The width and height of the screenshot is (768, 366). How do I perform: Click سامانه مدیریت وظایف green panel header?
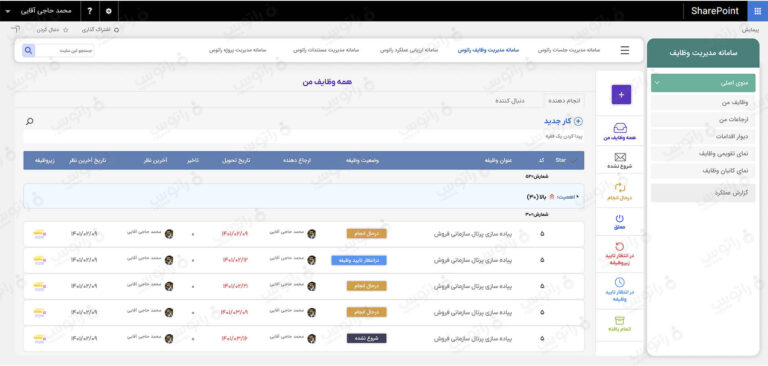point(703,53)
